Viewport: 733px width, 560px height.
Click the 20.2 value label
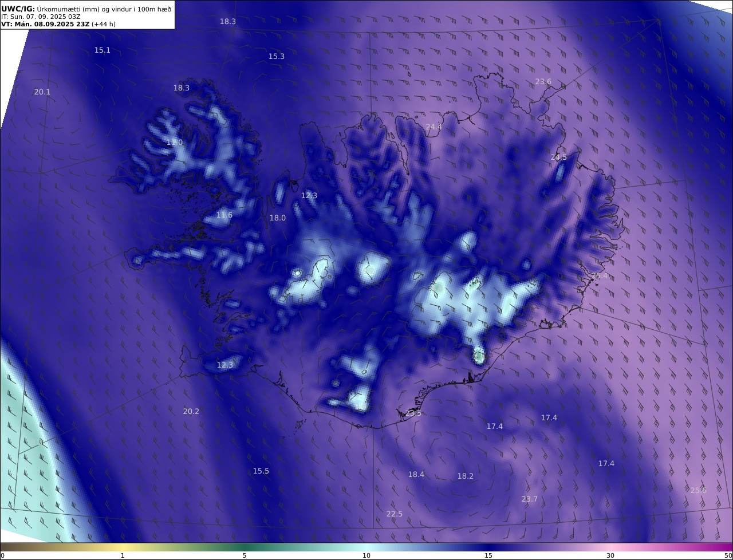point(191,412)
